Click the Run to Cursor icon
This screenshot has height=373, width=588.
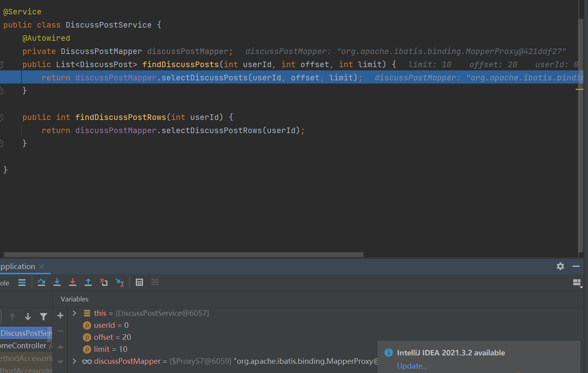(x=119, y=283)
